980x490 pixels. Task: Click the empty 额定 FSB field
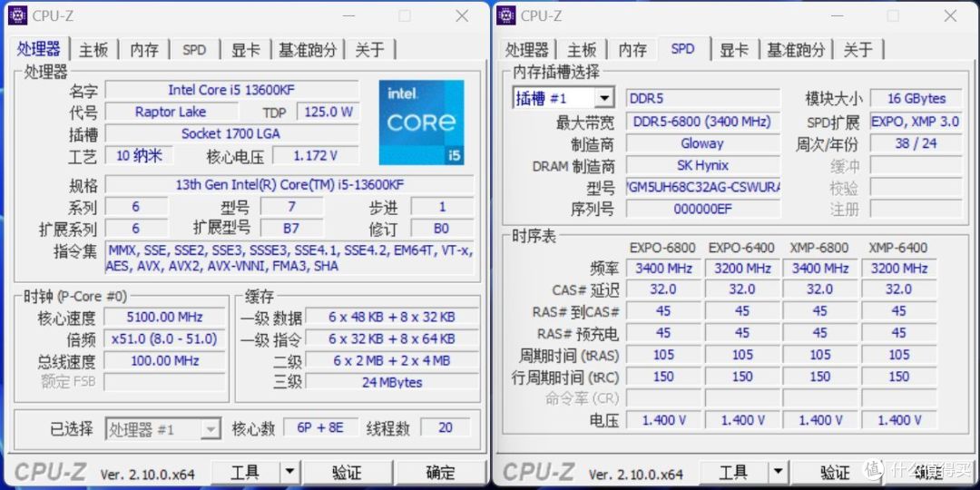164,383
